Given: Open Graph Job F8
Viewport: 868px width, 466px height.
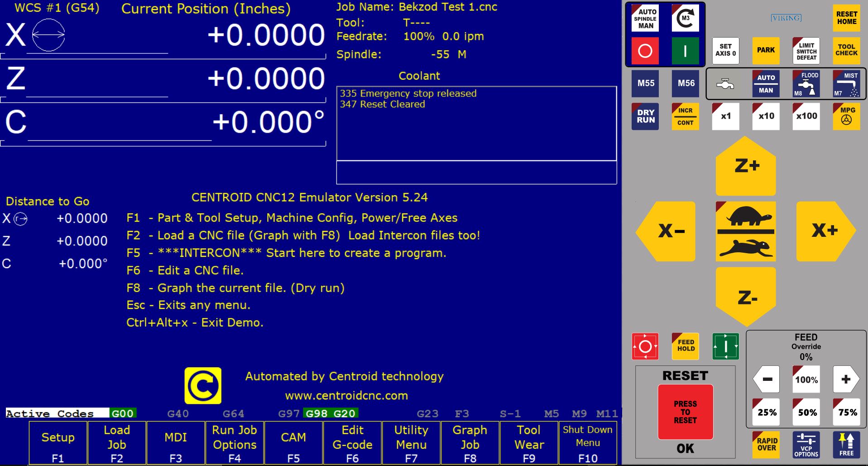Looking at the screenshot, I should point(470,443).
